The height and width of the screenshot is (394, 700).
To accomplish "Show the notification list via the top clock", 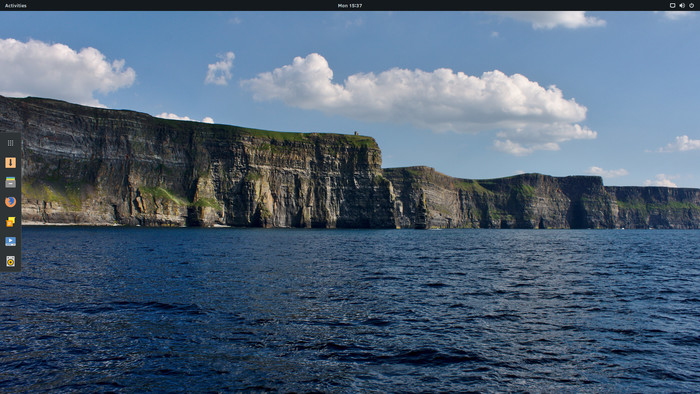I will [350, 5].
